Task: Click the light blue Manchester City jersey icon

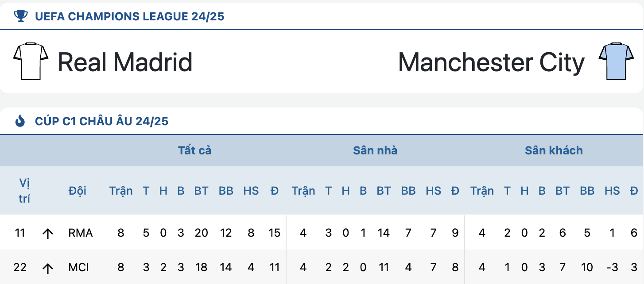Action: (616, 61)
